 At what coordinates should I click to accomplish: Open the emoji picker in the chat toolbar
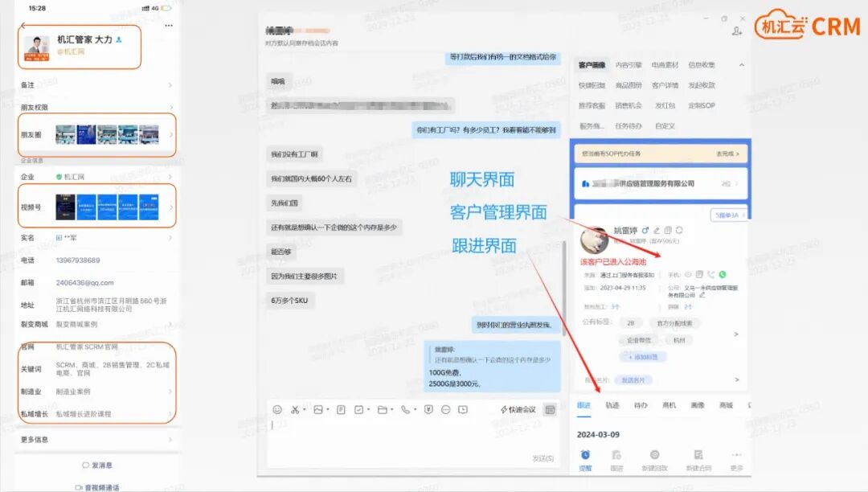point(277,409)
